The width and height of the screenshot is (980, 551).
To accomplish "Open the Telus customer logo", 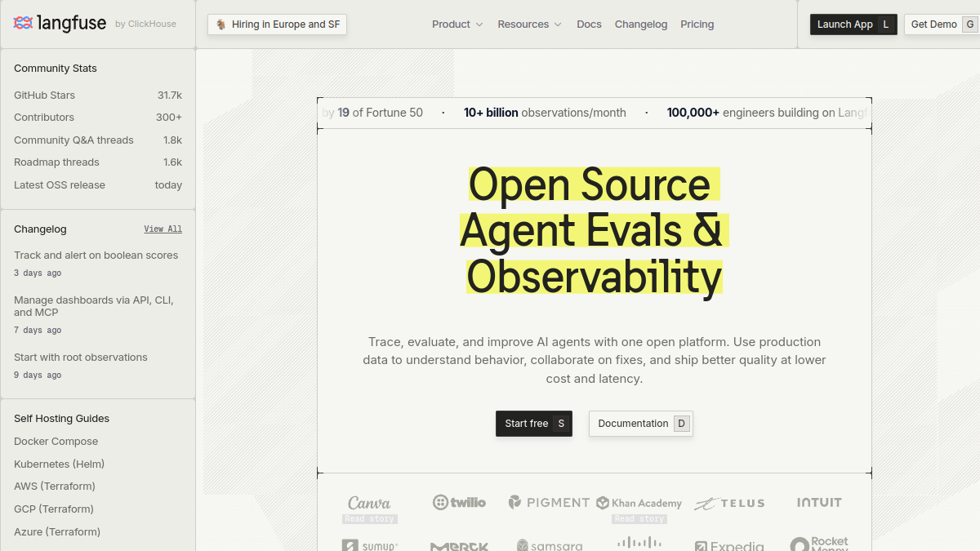I will point(729,504).
